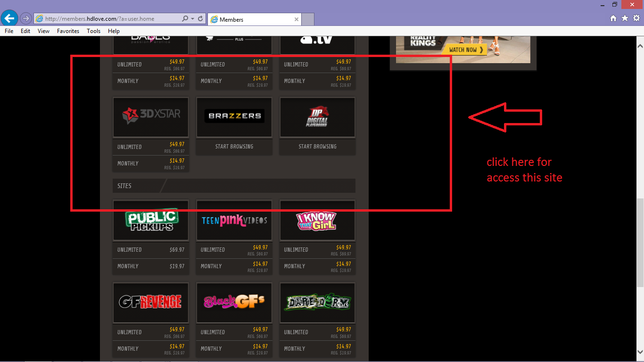Click Start Browsing under Brazzers

(234, 147)
